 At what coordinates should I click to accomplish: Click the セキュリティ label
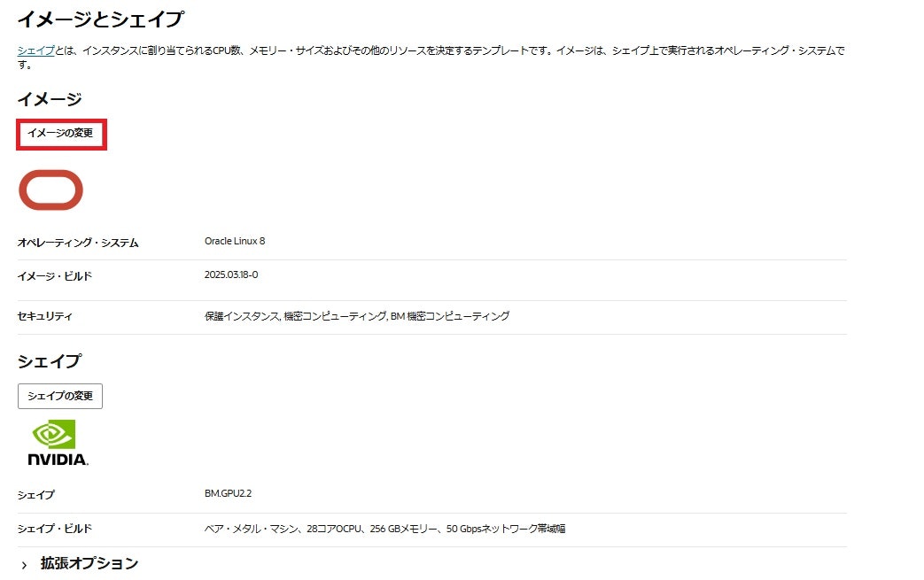45,316
